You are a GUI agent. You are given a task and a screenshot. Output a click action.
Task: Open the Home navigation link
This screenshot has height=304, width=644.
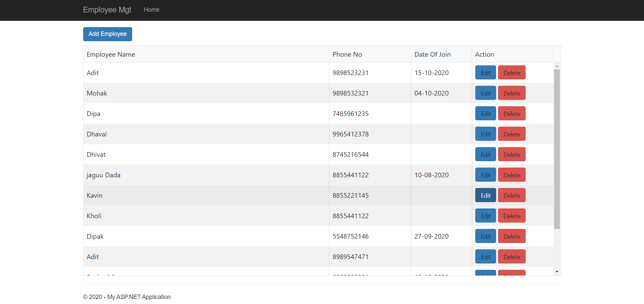pyautogui.click(x=152, y=10)
